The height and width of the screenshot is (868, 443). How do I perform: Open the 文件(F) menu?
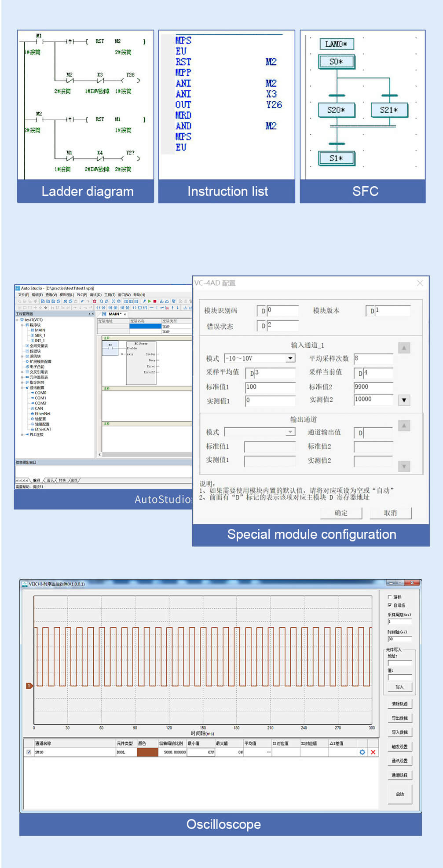click(23, 295)
